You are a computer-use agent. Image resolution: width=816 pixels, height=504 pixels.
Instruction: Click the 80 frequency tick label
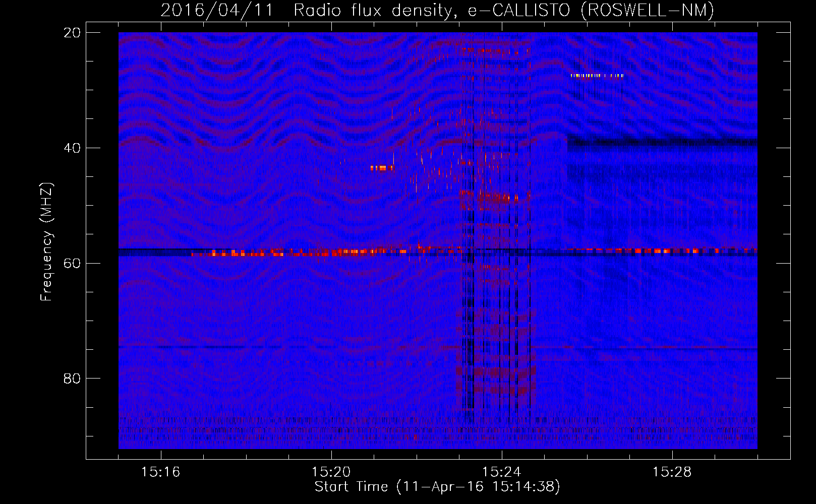[x=72, y=379]
